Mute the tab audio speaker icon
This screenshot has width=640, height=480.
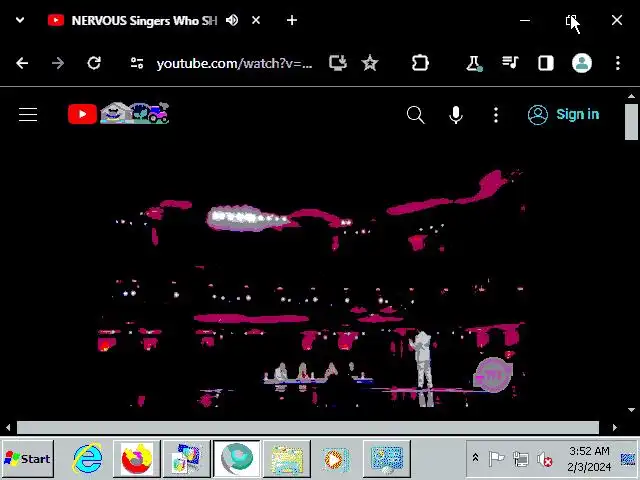click(232, 20)
